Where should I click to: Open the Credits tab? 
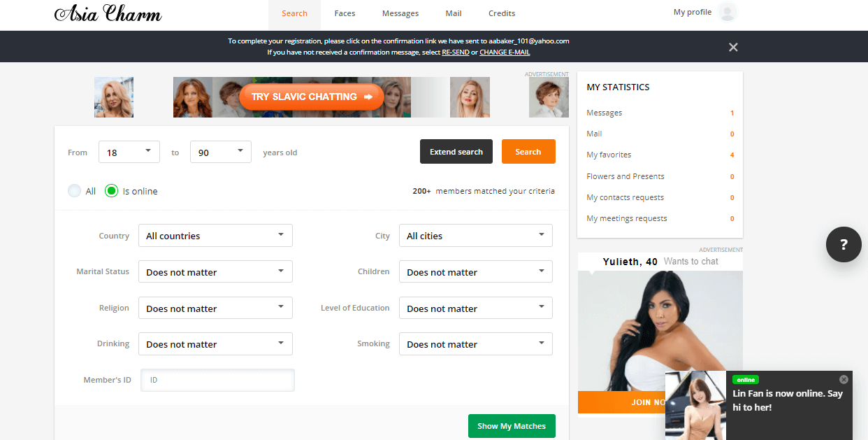pyautogui.click(x=502, y=14)
